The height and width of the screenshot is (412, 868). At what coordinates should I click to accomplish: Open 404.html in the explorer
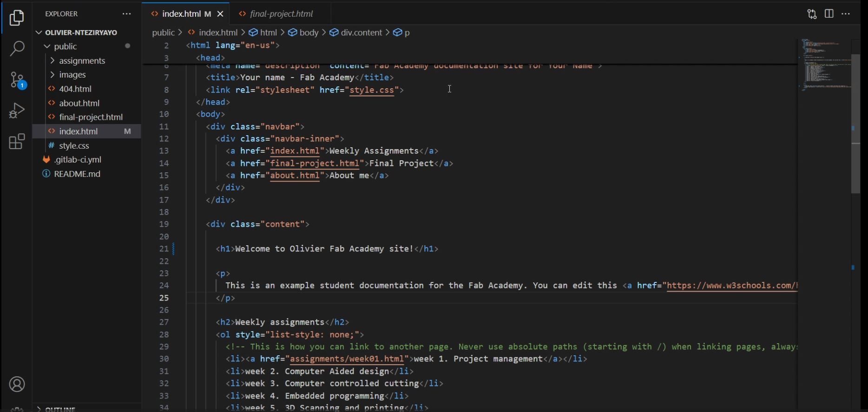[x=75, y=89]
